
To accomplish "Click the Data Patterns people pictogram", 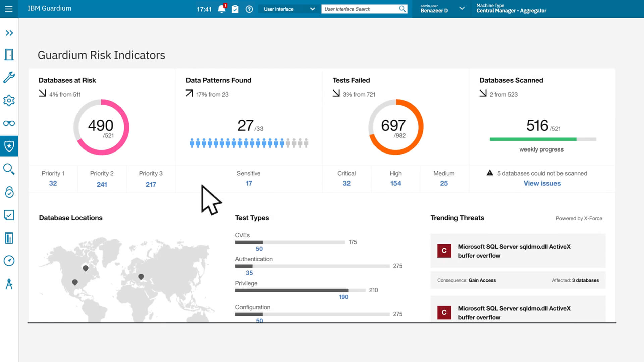I will (249, 143).
